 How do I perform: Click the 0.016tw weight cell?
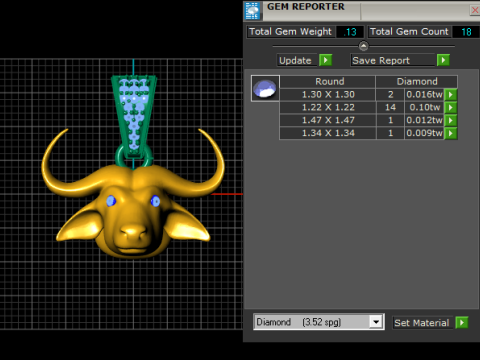pyautogui.click(x=424, y=95)
